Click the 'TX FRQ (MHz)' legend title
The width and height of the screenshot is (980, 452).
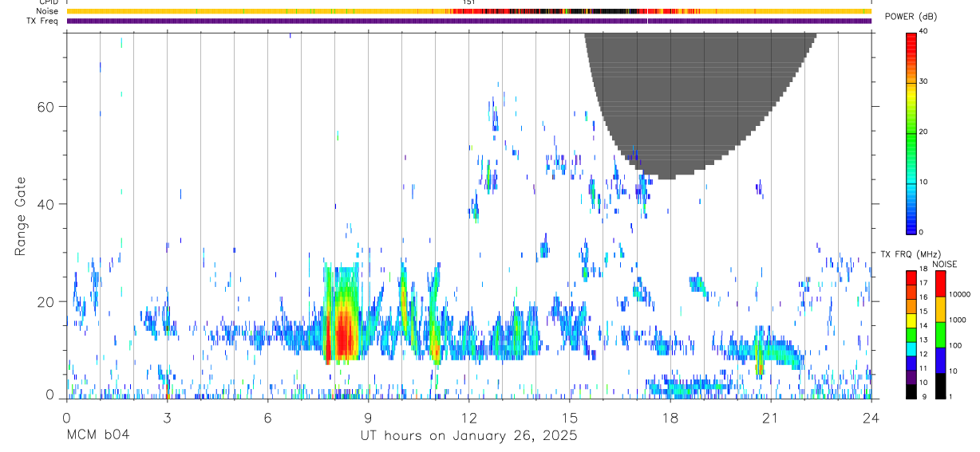[909, 254]
